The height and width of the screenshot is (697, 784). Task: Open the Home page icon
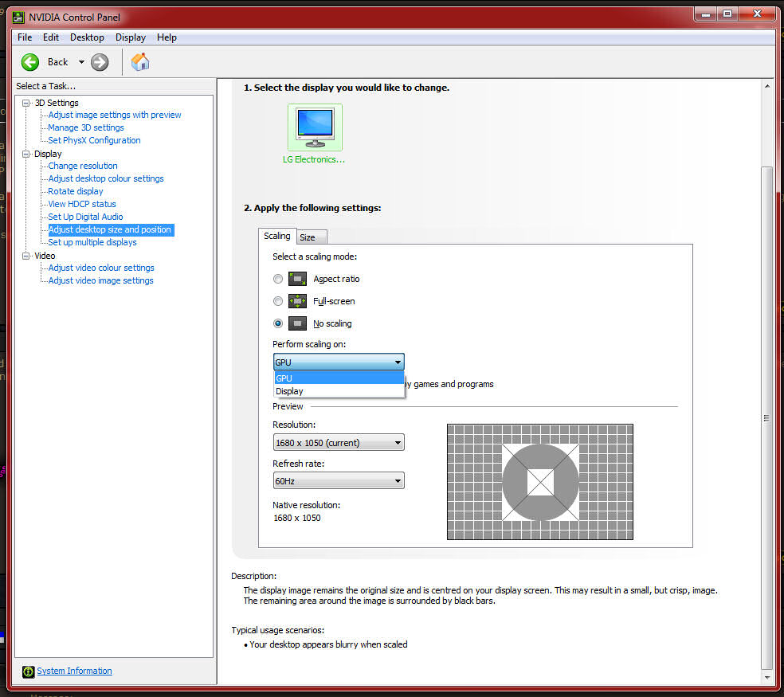point(140,62)
